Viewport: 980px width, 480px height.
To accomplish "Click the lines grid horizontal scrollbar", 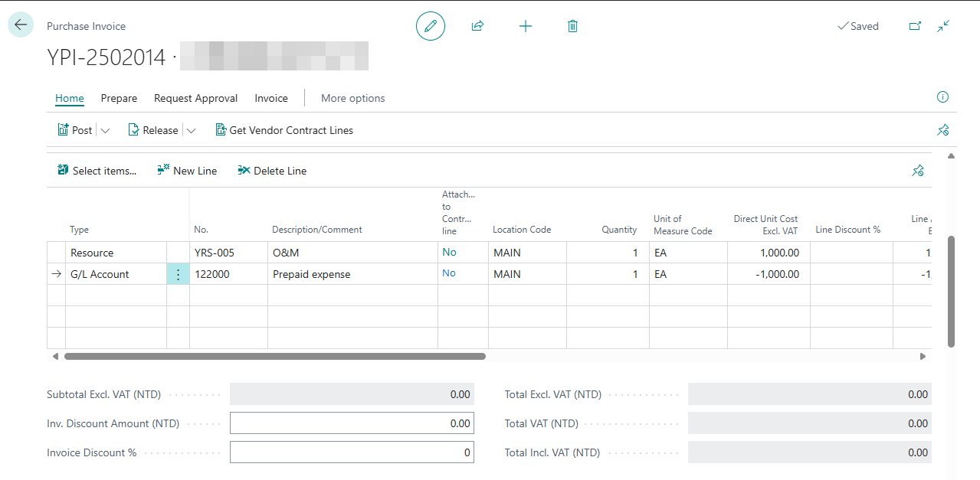I will (x=275, y=356).
